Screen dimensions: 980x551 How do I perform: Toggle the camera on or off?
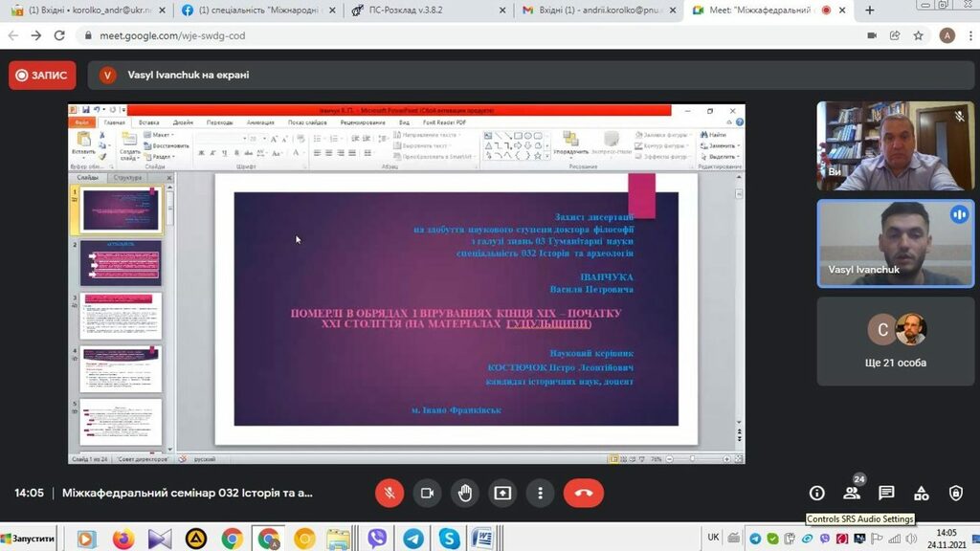[427, 493]
